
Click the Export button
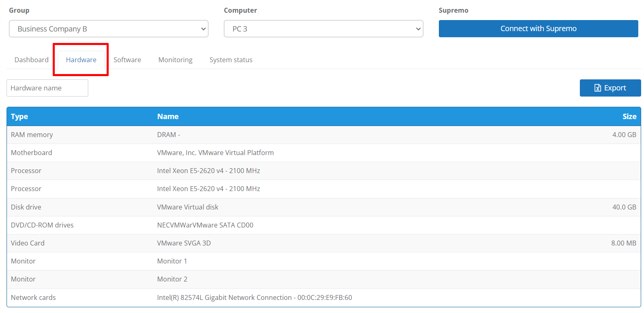point(610,88)
